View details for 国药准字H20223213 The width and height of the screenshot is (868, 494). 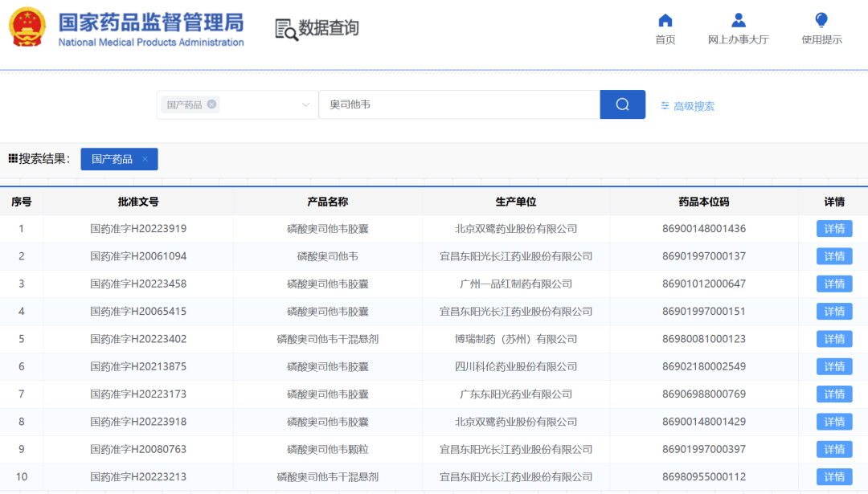coord(834,477)
